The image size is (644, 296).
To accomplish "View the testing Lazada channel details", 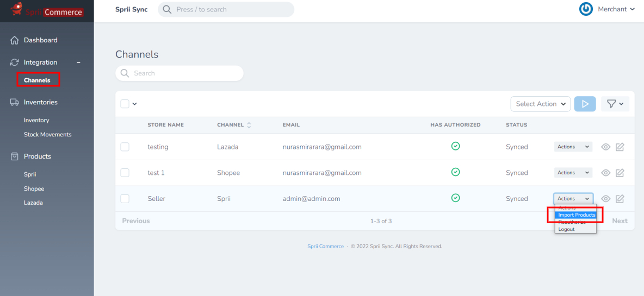I will [x=605, y=147].
